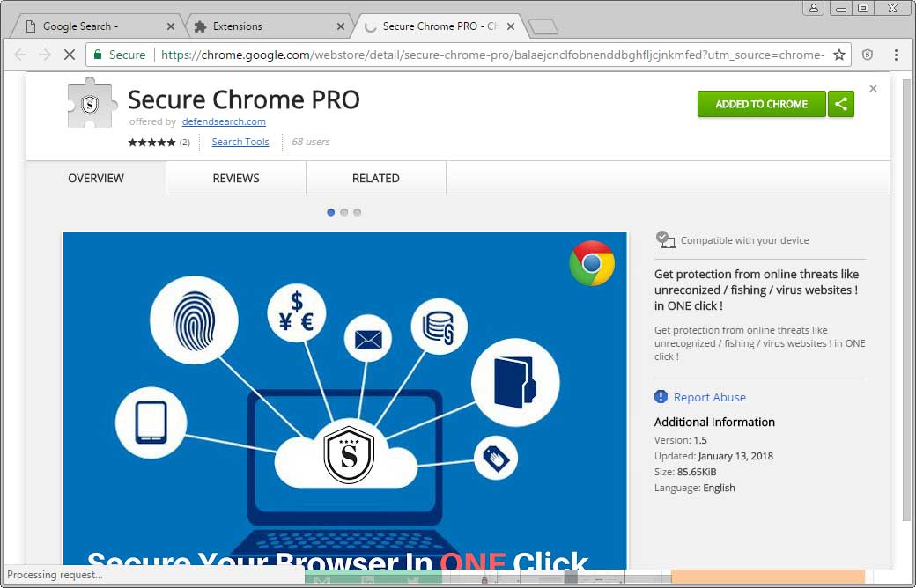Image resolution: width=916 pixels, height=588 pixels.
Task: Click the '68 users' text
Action: click(311, 142)
